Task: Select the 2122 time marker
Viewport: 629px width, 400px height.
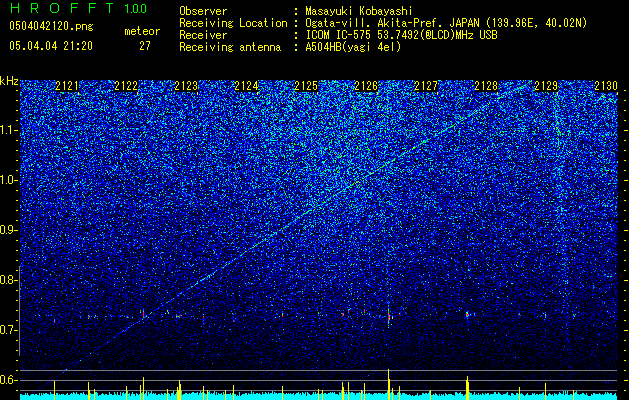Action: tap(127, 86)
